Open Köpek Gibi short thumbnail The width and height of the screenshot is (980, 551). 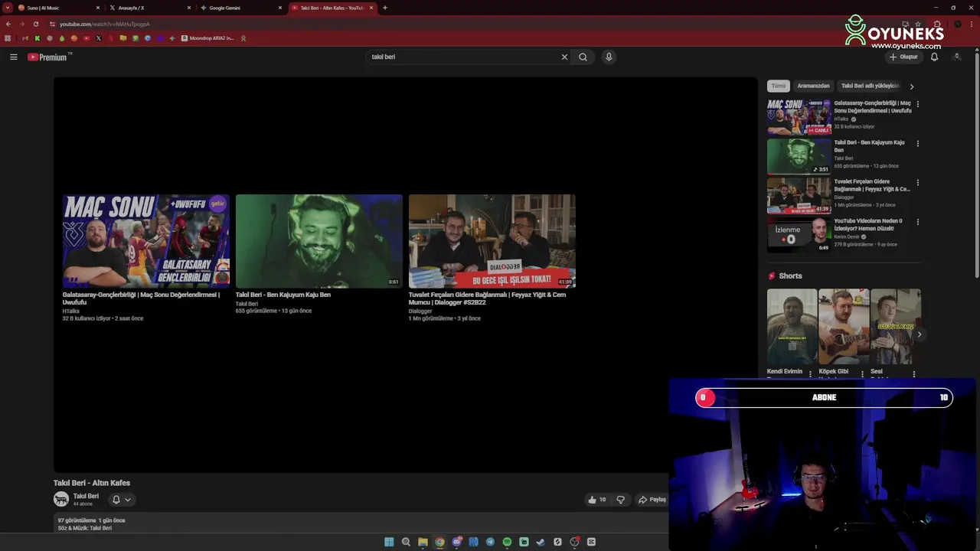pyautogui.click(x=844, y=327)
